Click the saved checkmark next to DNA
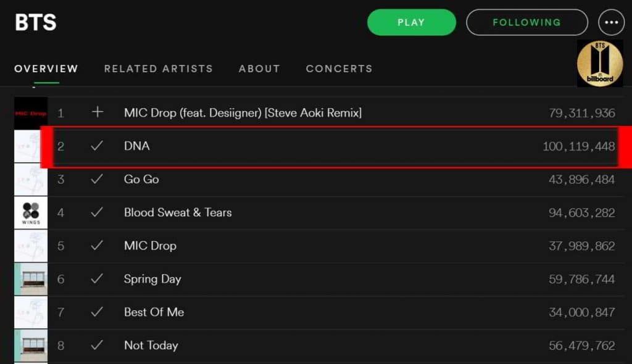This screenshot has height=364, width=632. [x=97, y=146]
